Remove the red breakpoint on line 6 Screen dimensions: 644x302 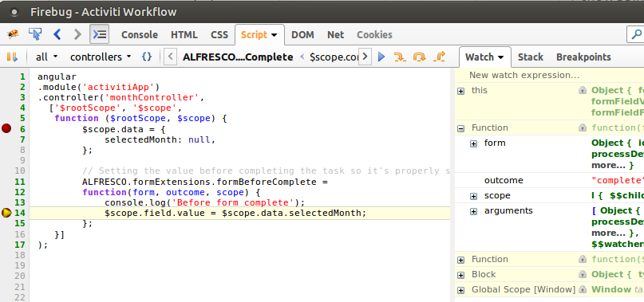click(x=6, y=129)
